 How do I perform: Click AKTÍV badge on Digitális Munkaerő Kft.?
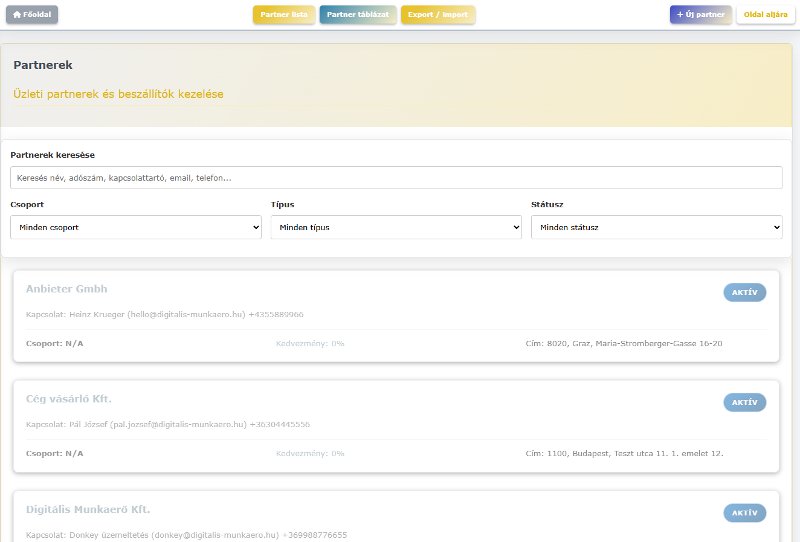[x=744, y=512]
